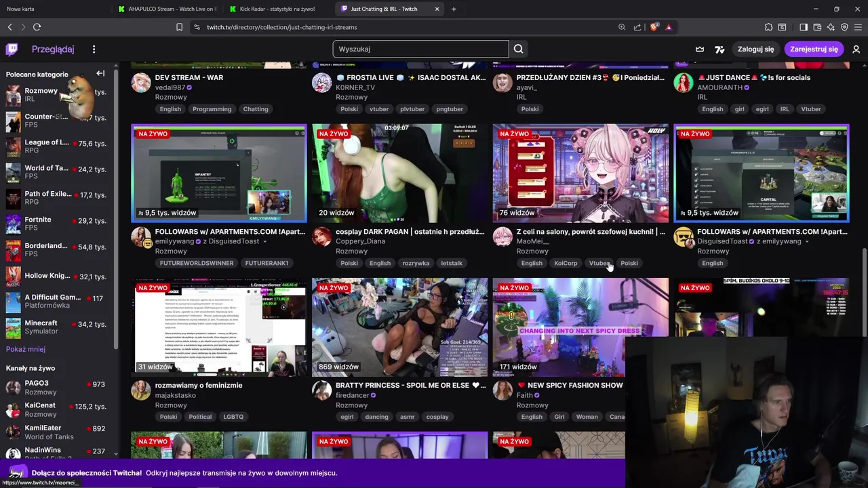Click the 7TV extension icon in Twitch header
This screenshot has height=488, width=868.
pyautogui.click(x=719, y=49)
